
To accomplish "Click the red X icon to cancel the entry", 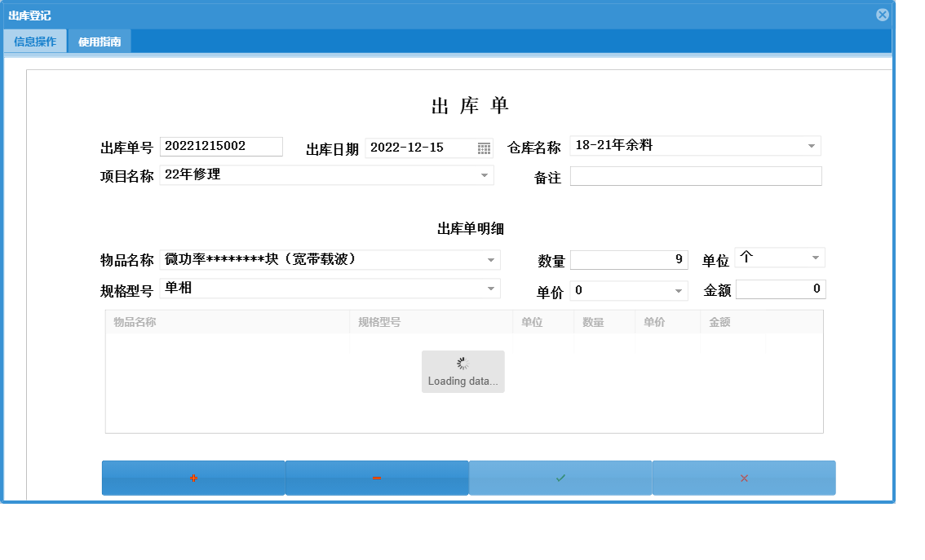I will [744, 478].
